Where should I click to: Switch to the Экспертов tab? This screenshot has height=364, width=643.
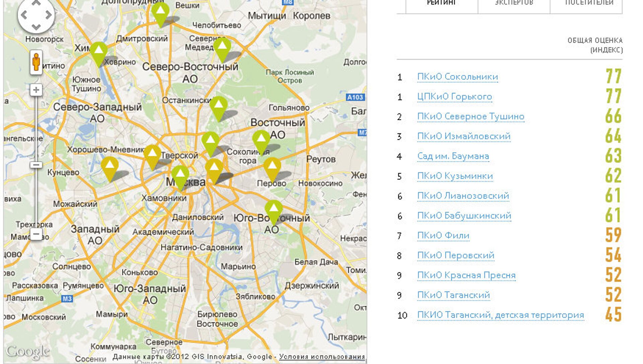514,3
